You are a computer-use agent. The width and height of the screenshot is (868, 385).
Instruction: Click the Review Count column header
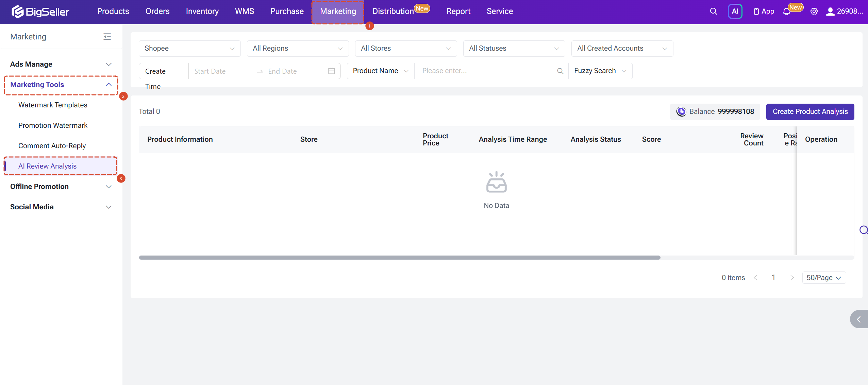752,139
